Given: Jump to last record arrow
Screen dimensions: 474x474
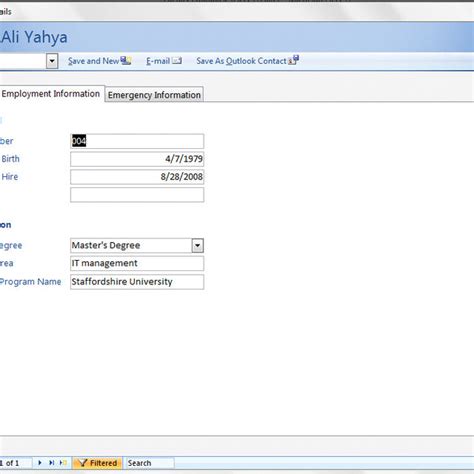Looking at the screenshot, I should (x=52, y=463).
